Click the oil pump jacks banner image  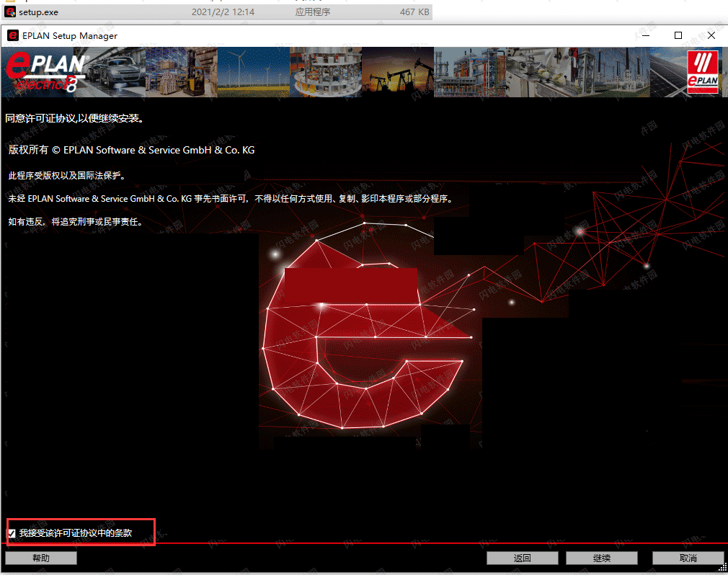(x=398, y=72)
